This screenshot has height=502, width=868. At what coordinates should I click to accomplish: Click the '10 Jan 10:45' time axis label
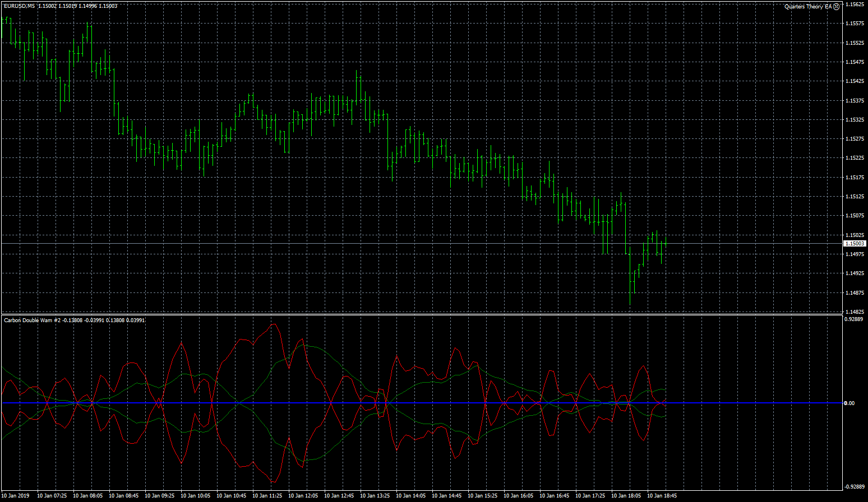pyautogui.click(x=232, y=495)
